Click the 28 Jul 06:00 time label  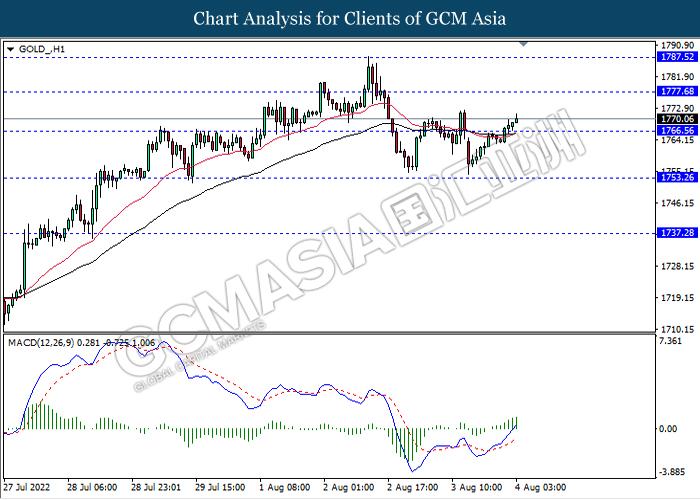(92, 487)
